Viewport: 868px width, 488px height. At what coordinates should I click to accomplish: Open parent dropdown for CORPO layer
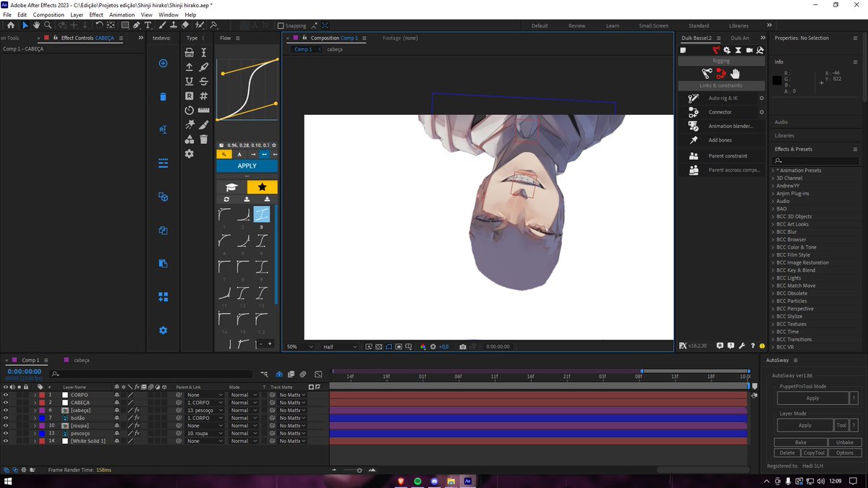coord(205,395)
